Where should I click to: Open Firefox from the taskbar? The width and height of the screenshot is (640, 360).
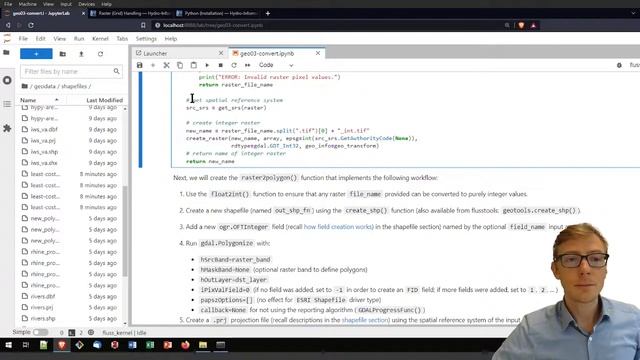(x=185, y=345)
